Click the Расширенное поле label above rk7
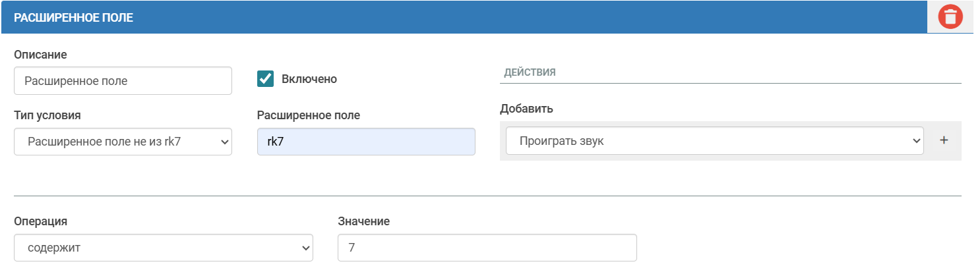This screenshot has height=274, width=980. (x=309, y=115)
